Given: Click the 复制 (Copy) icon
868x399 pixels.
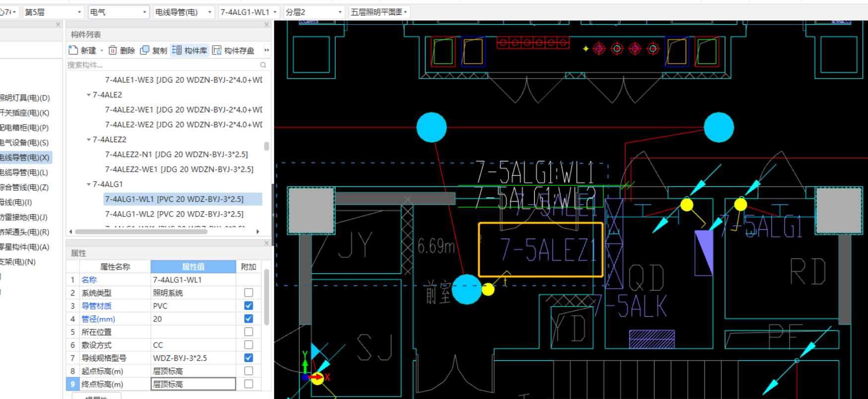Looking at the screenshot, I should pos(145,50).
